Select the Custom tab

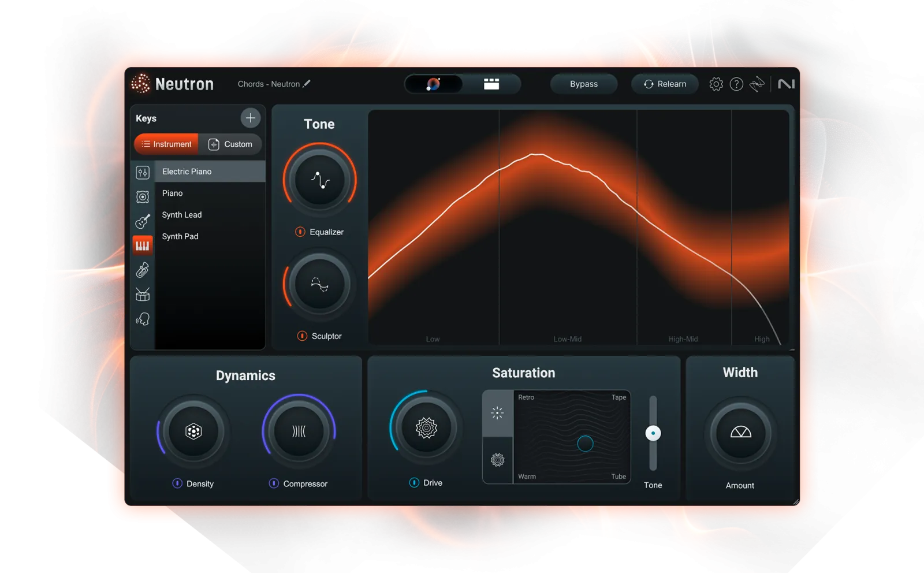tap(230, 144)
